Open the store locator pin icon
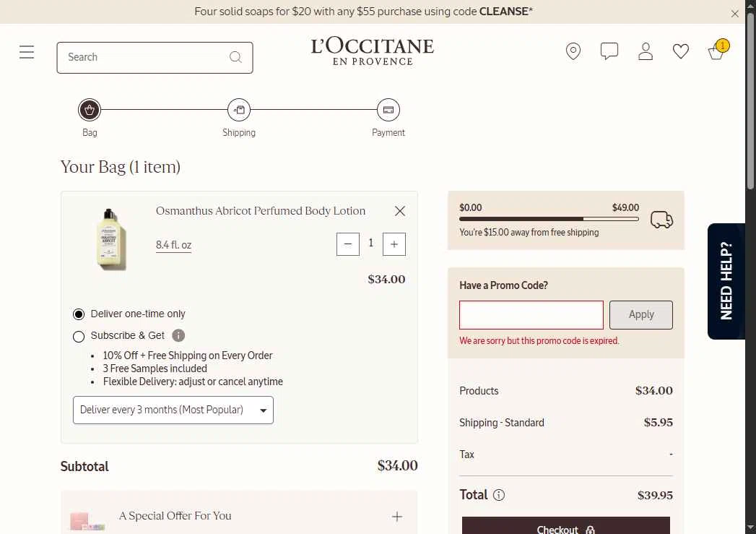The height and width of the screenshot is (534, 756). [x=573, y=51]
